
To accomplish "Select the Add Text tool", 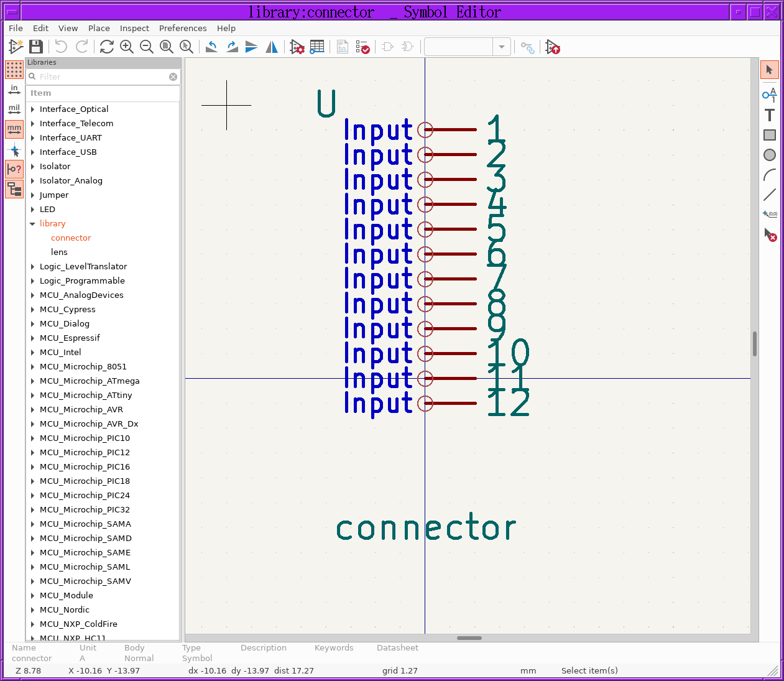I will coord(770,114).
